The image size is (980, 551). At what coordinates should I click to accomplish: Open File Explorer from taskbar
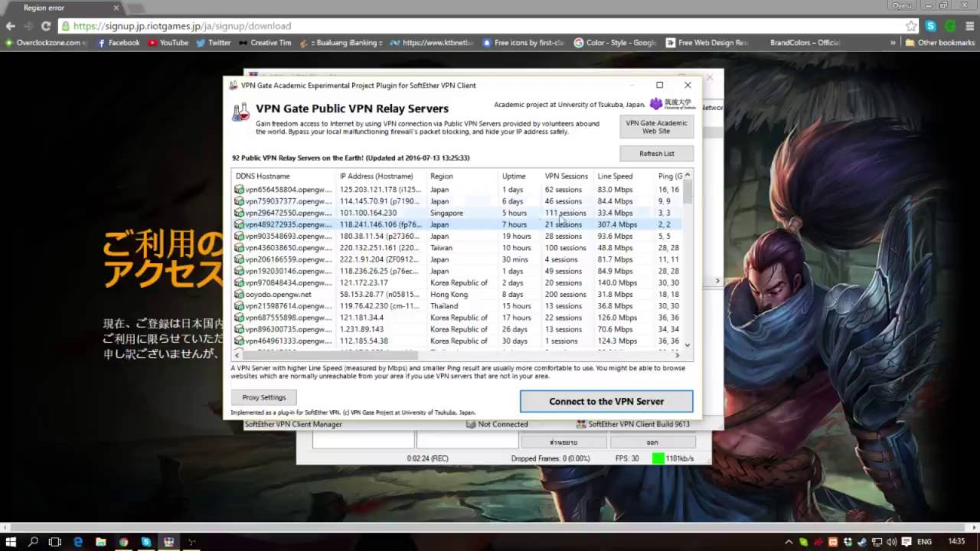(100, 542)
